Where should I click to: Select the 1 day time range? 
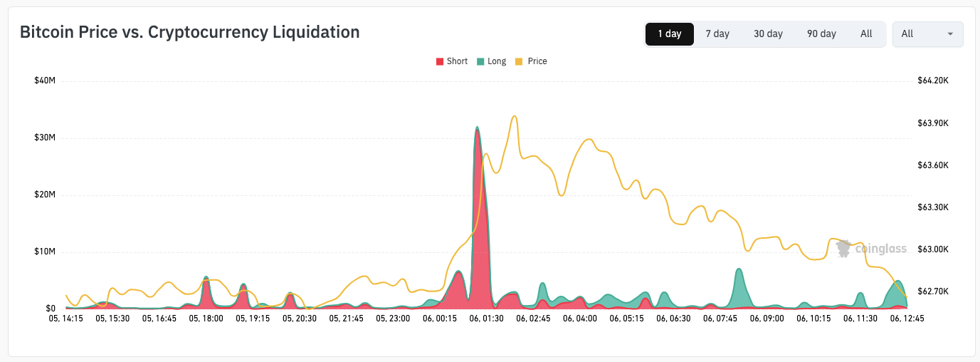pyautogui.click(x=669, y=33)
